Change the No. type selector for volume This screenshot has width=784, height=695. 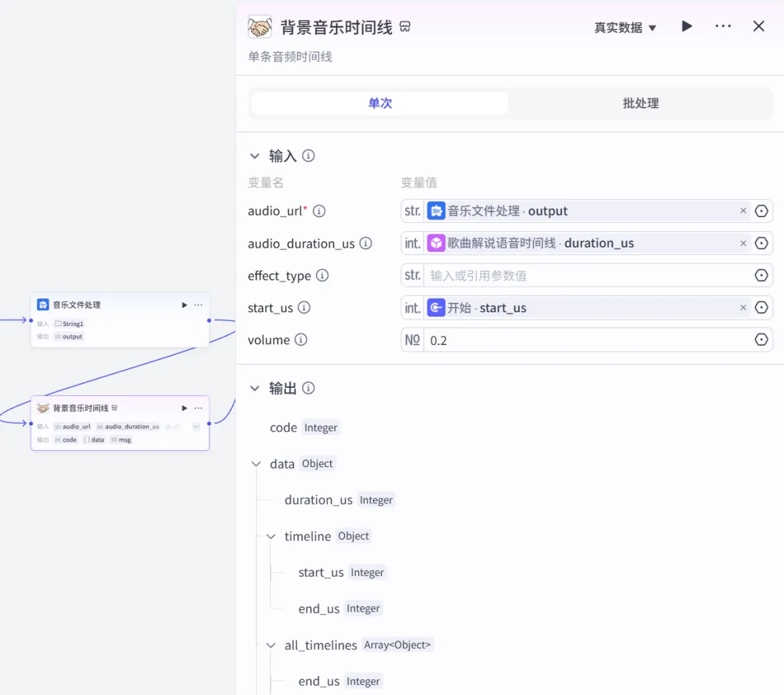[412, 340]
